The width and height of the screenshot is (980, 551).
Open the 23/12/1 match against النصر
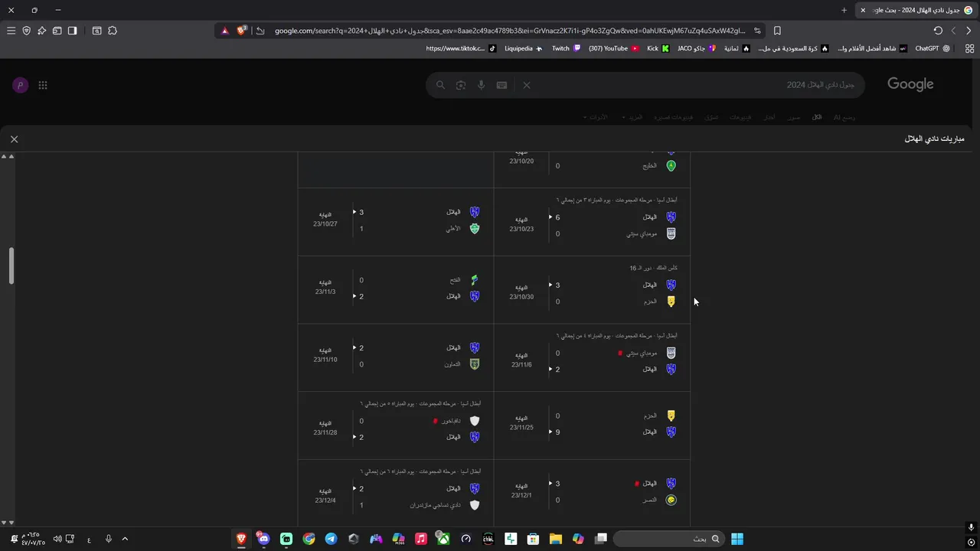point(592,493)
